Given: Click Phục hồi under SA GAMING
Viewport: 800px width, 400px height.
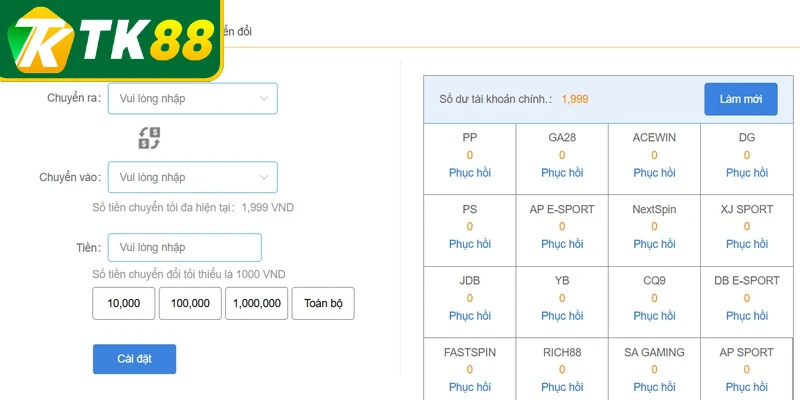Looking at the screenshot, I should tap(654, 387).
